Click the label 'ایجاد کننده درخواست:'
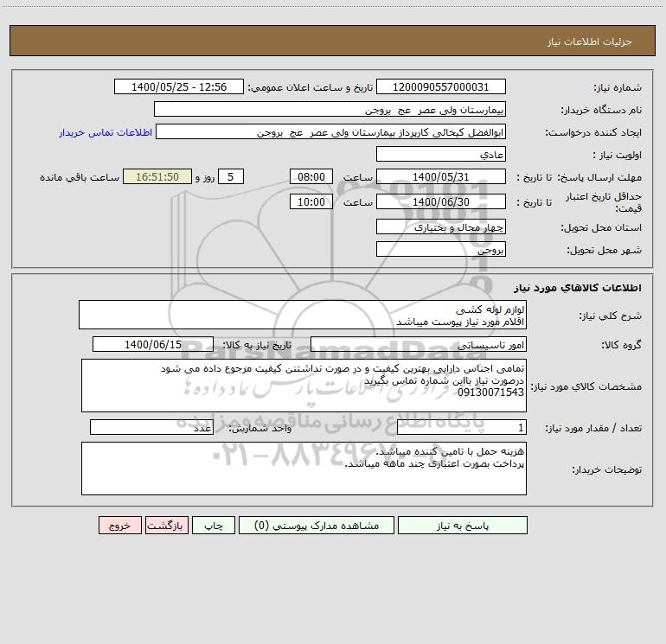Image resolution: width=666 pixels, height=644 pixels. [593, 132]
